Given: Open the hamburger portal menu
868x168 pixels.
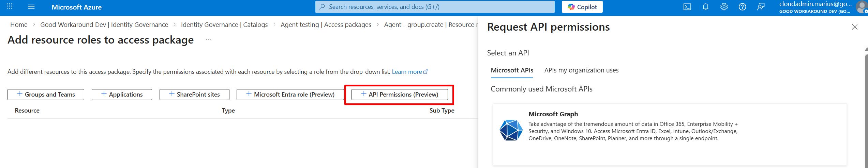Looking at the screenshot, I should (31, 7).
